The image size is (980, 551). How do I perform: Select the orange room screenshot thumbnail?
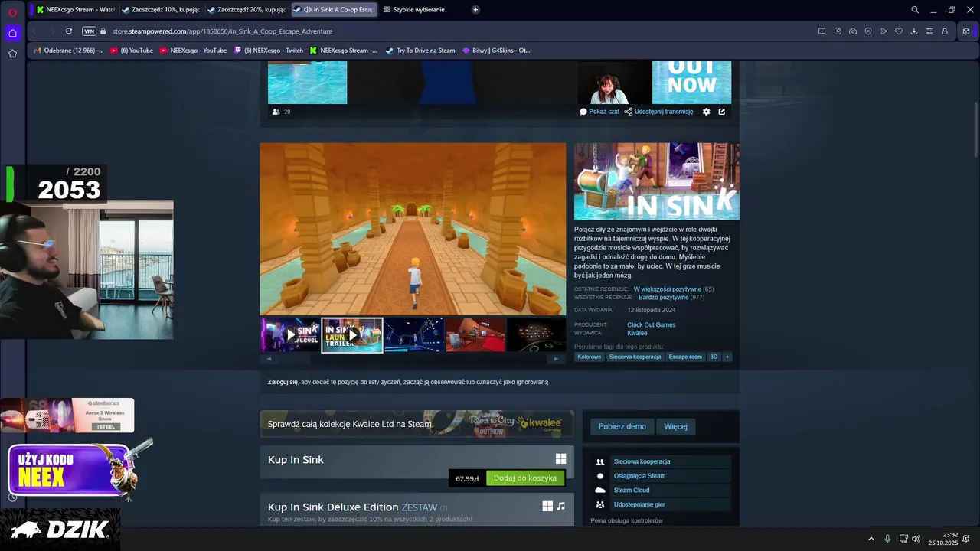pyautogui.click(x=475, y=335)
